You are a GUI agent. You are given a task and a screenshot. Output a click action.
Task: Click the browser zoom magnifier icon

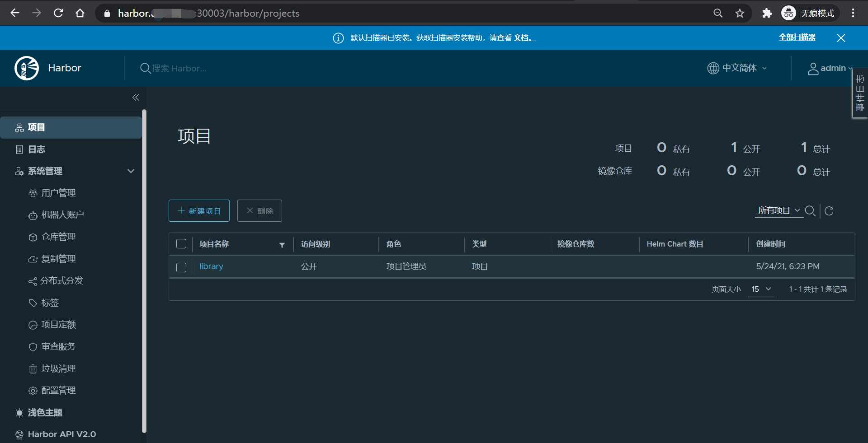tap(718, 13)
